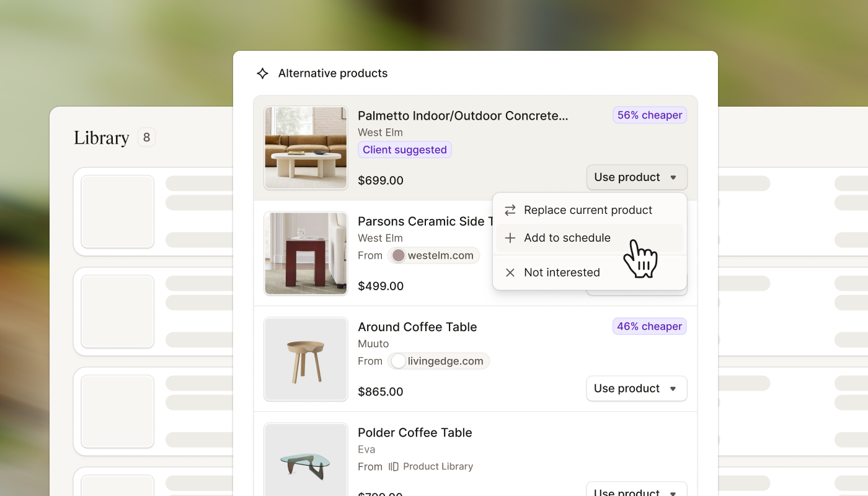
Task: Click the X icon beside Not interested
Action: click(x=510, y=273)
